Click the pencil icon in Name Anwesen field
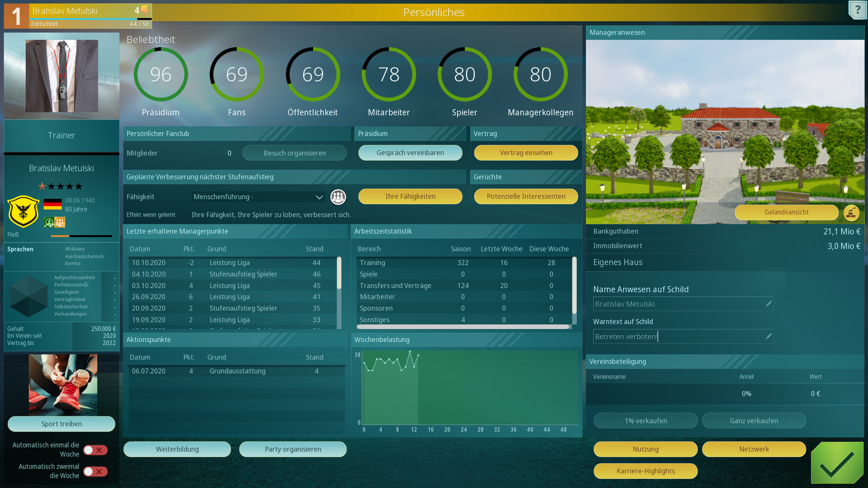This screenshot has height=488, width=868. click(x=768, y=304)
